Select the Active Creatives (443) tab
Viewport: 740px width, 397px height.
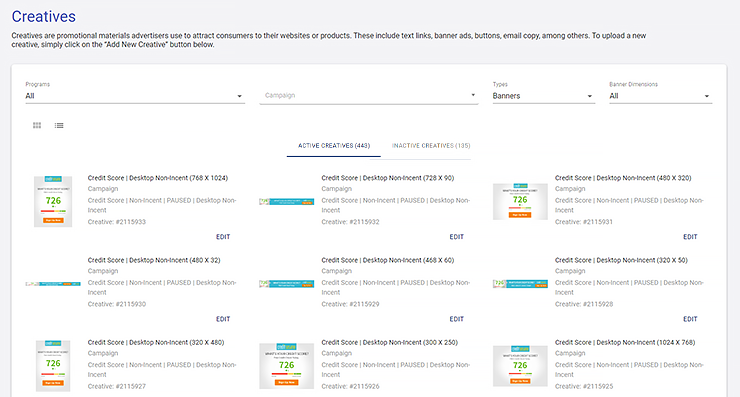(x=334, y=146)
